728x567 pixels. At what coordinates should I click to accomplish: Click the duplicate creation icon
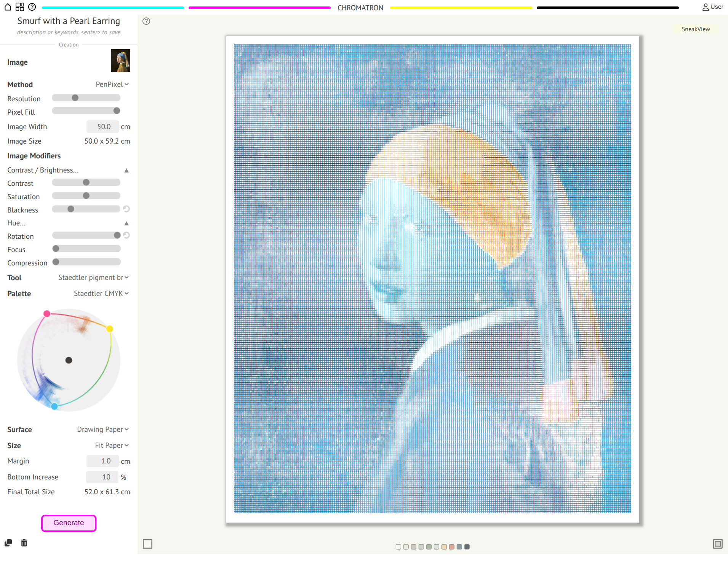tap(8, 543)
